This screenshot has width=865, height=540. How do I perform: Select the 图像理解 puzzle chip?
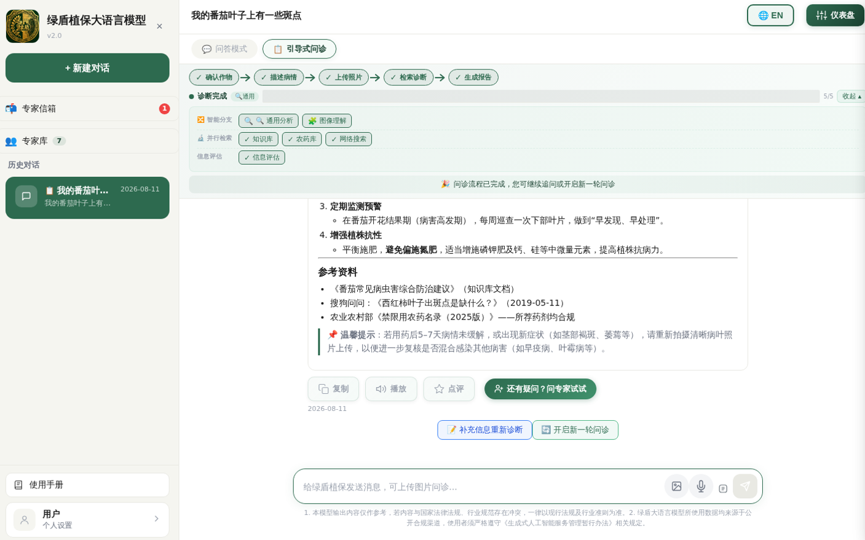[x=327, y=121]
